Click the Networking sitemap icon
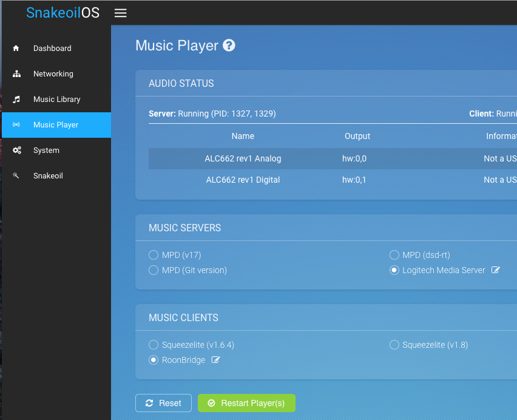 click(16, 74)
